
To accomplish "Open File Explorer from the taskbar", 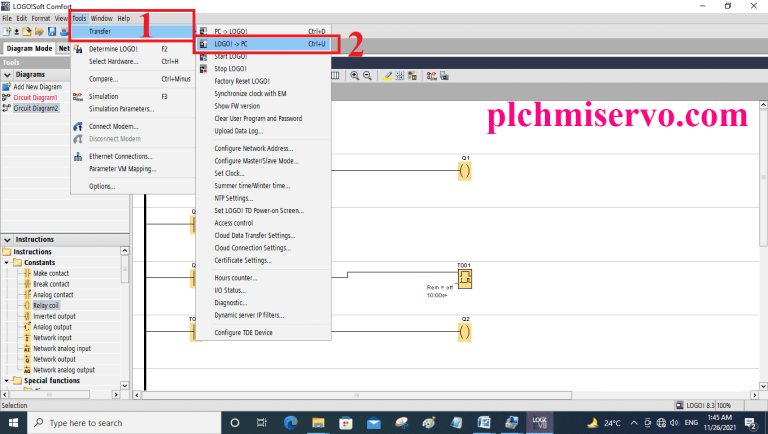I will pos(318,423).
